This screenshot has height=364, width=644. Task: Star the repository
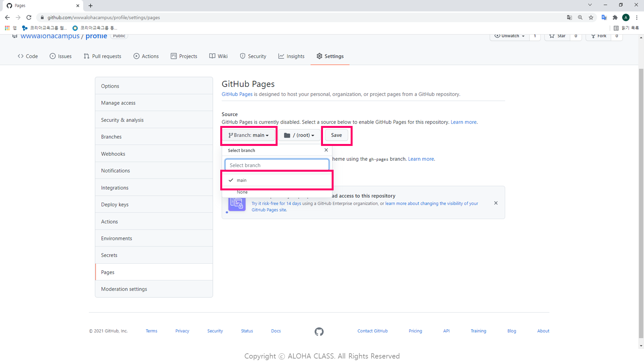pyautogui.click(x=557, y=36)
